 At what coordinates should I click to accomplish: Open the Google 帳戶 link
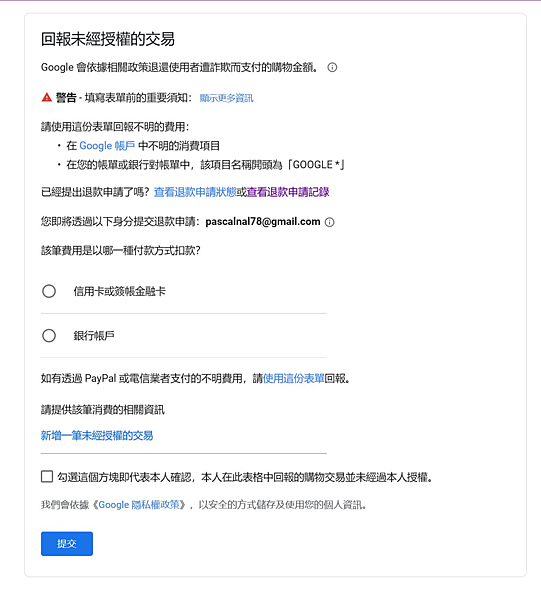(107, 146)
